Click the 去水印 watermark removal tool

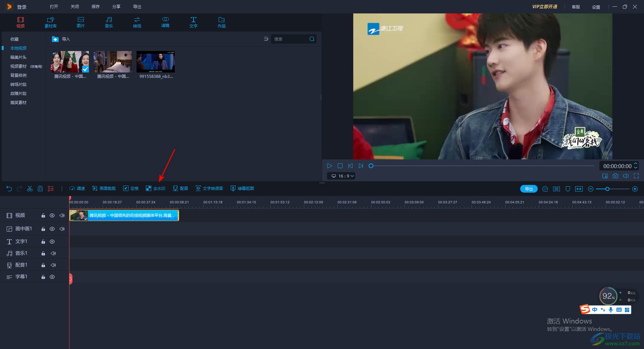coord(156,189)
